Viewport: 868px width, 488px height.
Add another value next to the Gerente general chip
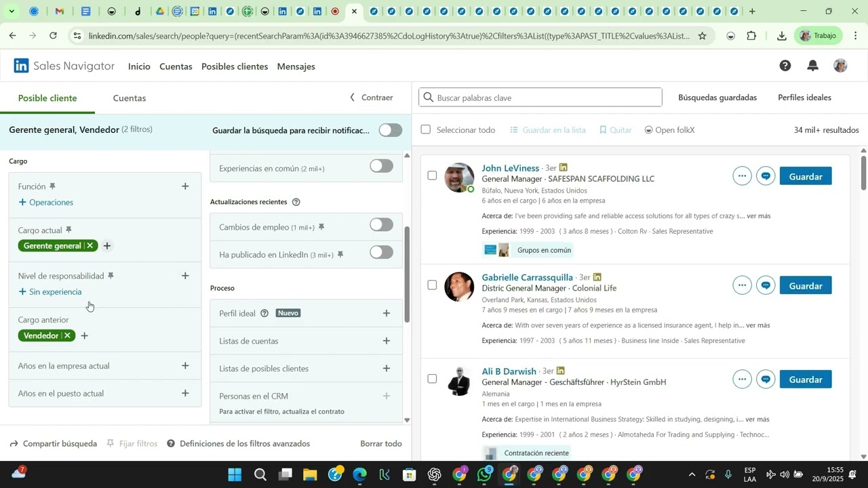[x=106, y=246]
